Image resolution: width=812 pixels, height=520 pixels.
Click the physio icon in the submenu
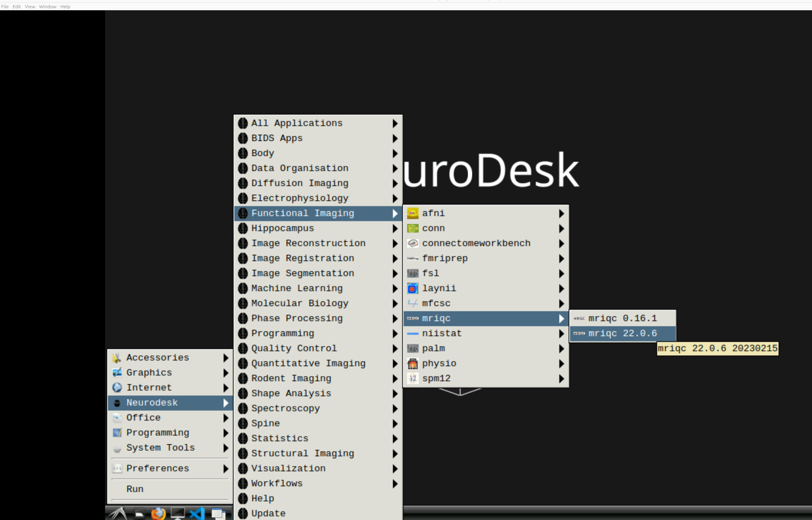coord(412,363)
